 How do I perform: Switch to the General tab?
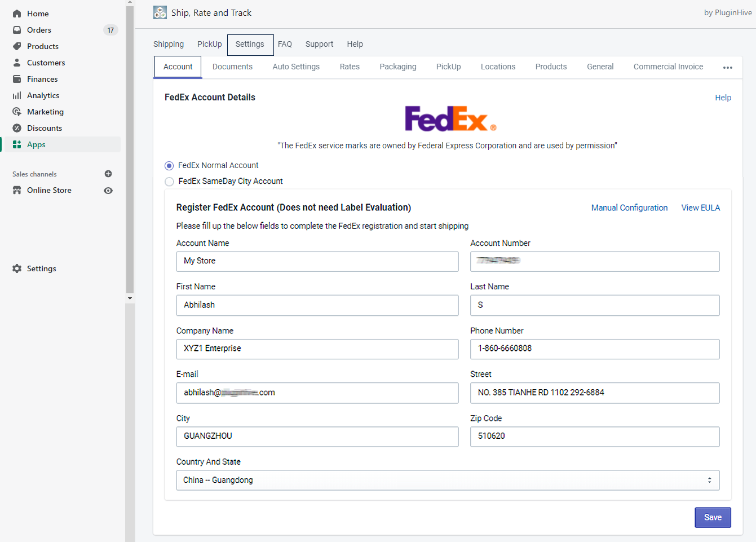point(600,67)
